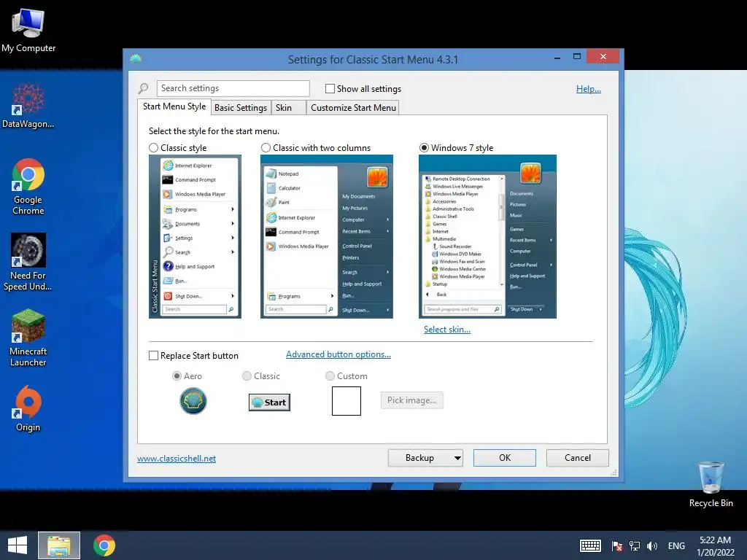Click the Windows 7 style preview thumbnail

pos(487,237)
